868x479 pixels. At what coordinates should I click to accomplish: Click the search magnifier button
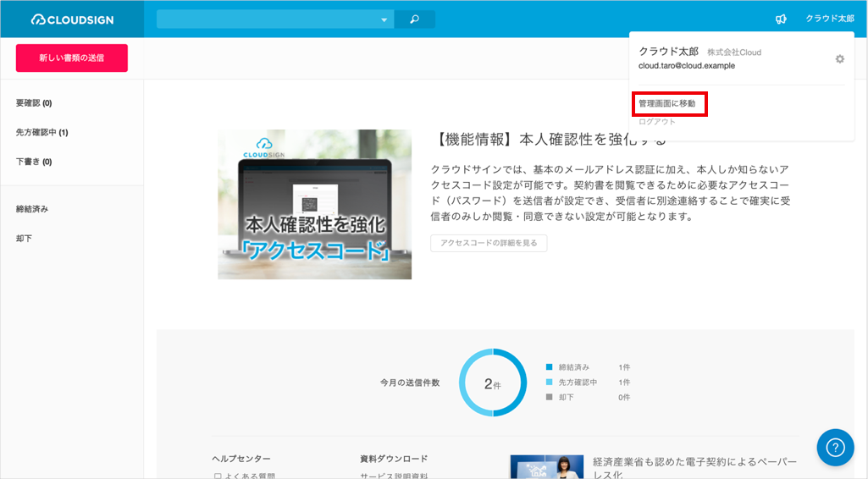(415, 19)
